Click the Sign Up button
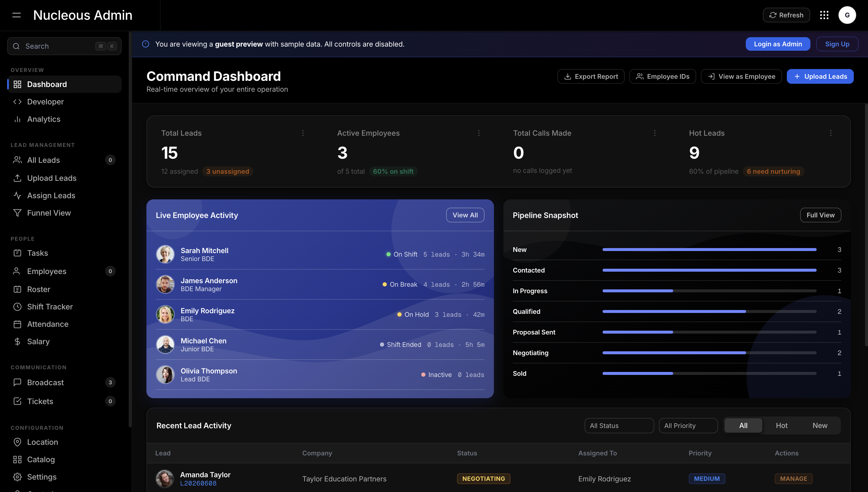Image resolution: width=868 pixels, height=492 pixels. coord(837,44)
